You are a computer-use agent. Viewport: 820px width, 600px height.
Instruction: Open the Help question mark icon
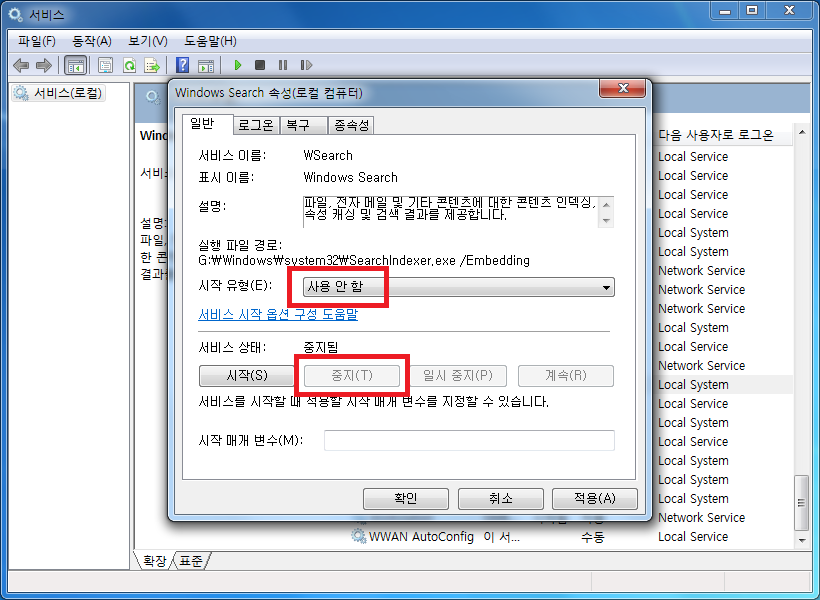point(183,65)
